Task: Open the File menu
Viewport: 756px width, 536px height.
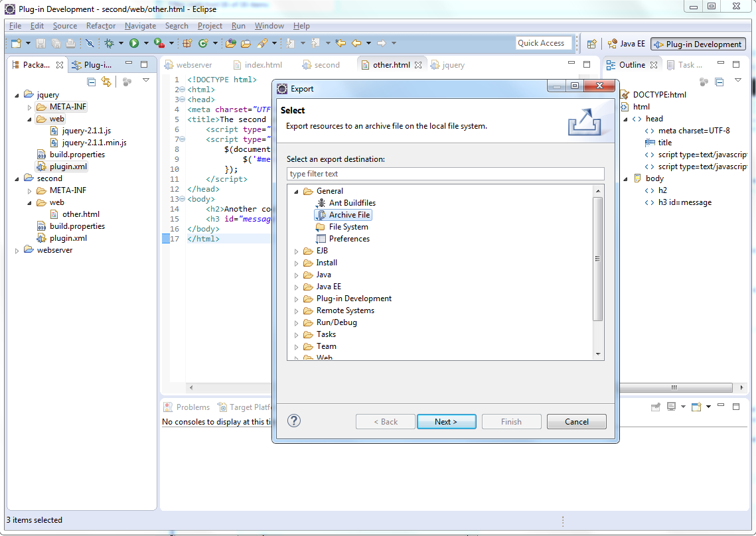Action: tap(15, 26)
